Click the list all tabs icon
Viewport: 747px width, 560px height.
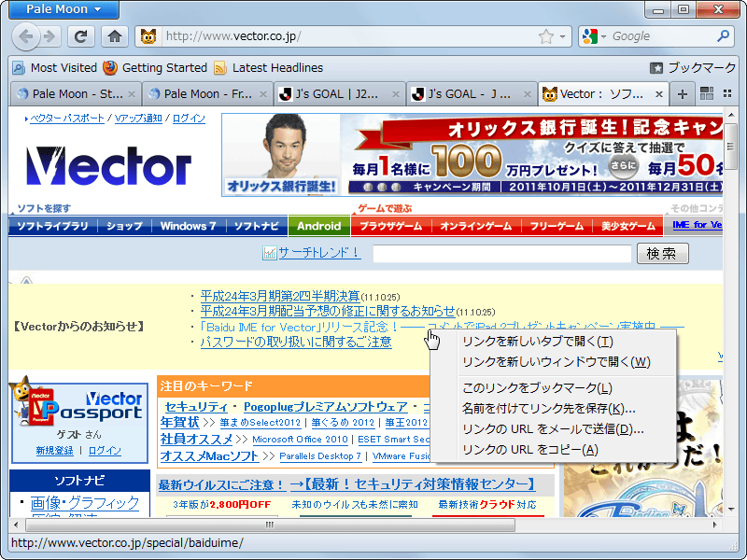[x=727, y=93]
